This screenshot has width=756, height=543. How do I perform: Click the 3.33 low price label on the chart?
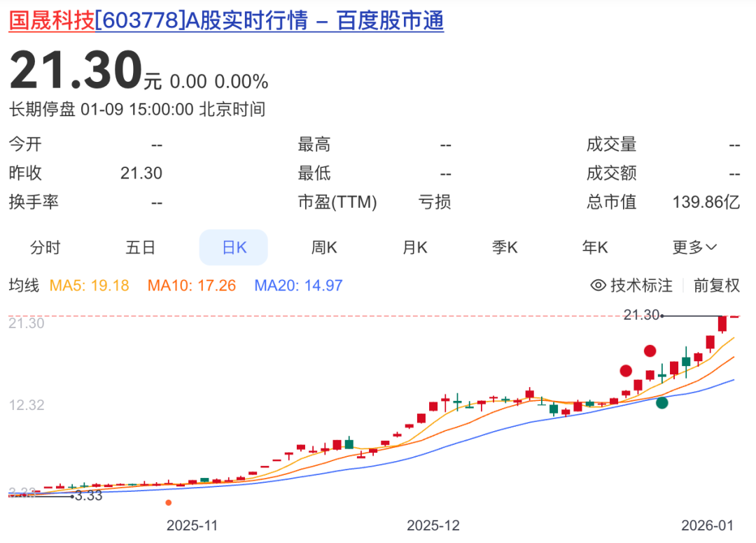[88, 496]
